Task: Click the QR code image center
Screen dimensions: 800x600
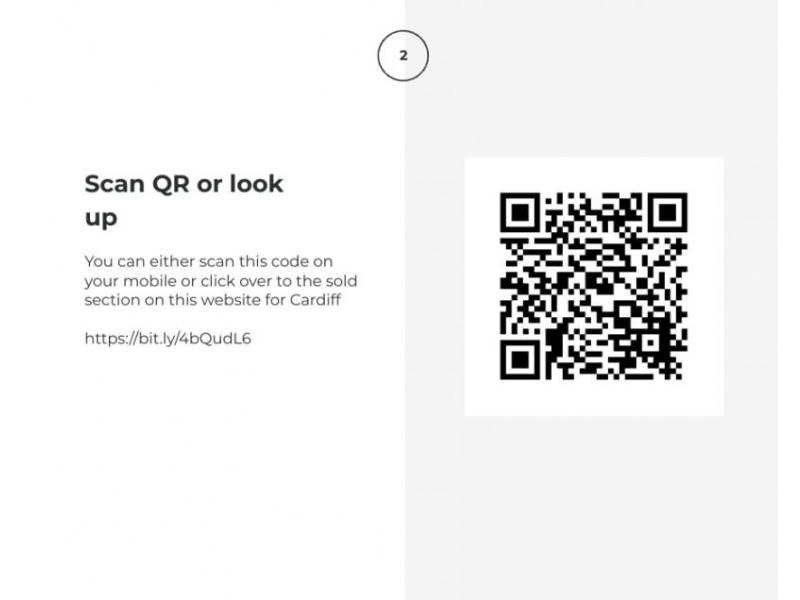Action: pos(593,286)
